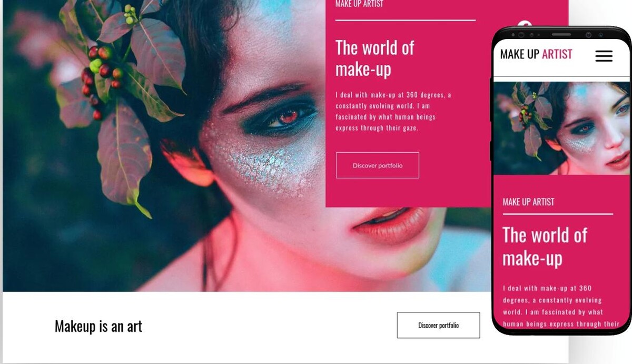Click Discover portfolio in pink panel
632x364 pixels.
(378, 165)
